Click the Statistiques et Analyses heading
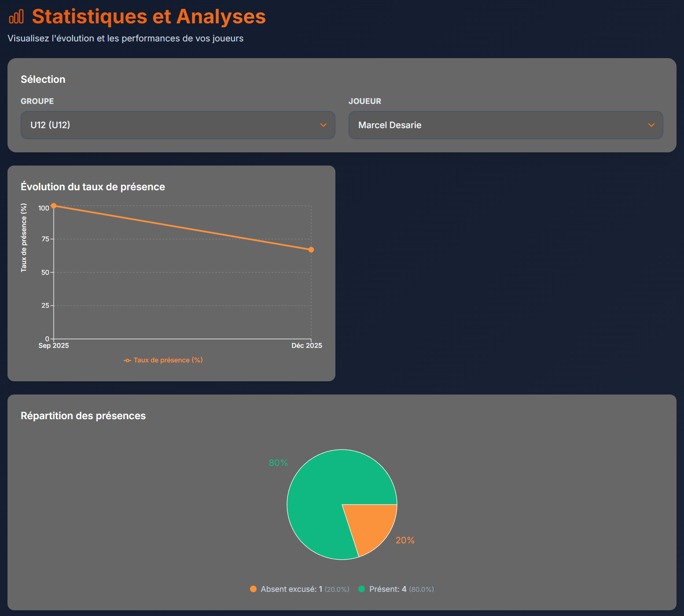This screenshot has height=616, width=684. (x=149, y=16)
